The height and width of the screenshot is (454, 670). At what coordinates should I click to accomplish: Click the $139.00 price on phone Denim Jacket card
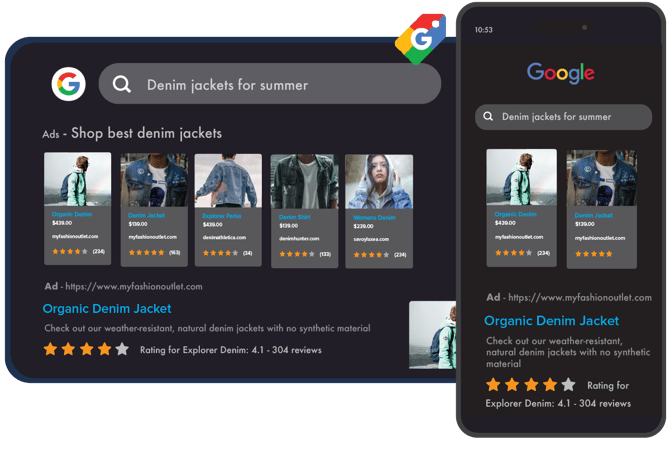click(x=585, y=224)
